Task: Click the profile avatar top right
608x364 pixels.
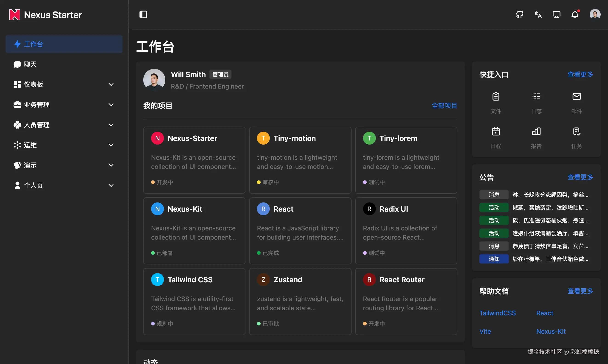Action: [x=595, y=14]
